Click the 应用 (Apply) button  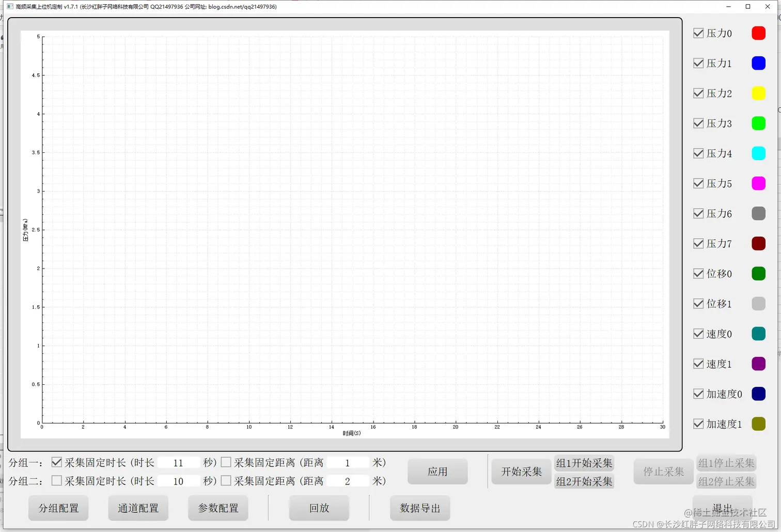(x=437, y=471)
